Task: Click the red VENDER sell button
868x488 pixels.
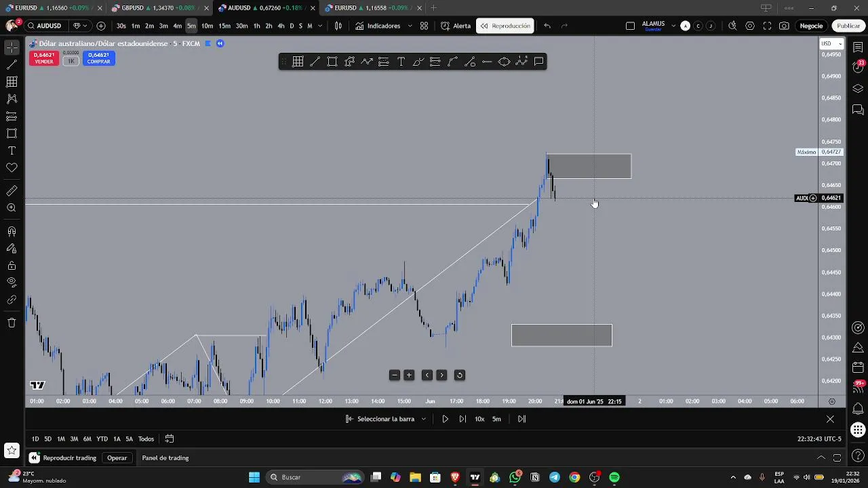Action: point(44,59)
